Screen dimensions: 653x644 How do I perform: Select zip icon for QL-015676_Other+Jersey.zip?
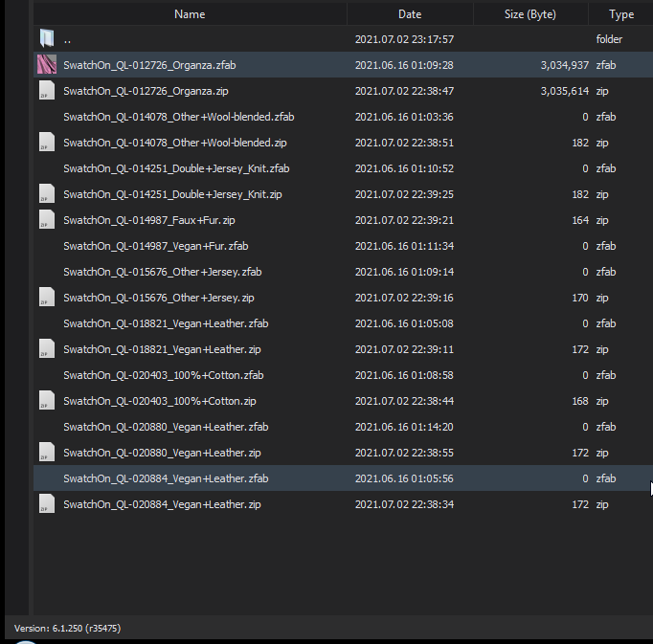[x=47, y=297]
